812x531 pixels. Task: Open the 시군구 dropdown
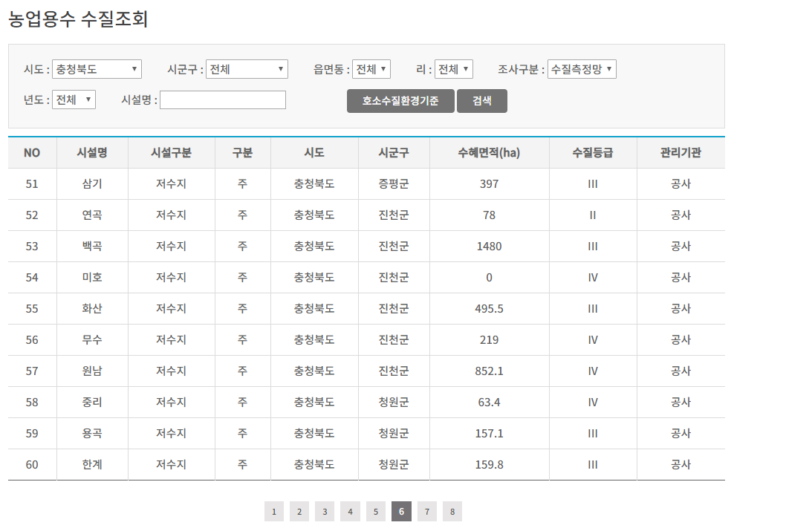(x=247, y=69)
